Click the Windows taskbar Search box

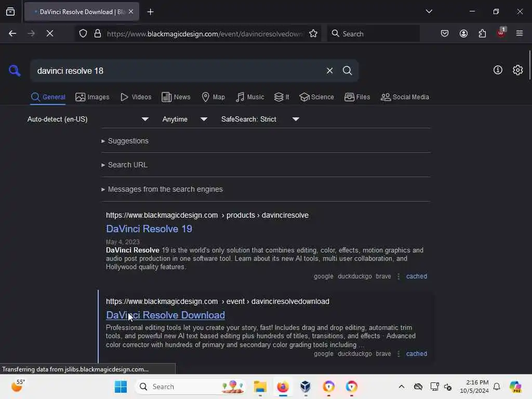[191, 387]
